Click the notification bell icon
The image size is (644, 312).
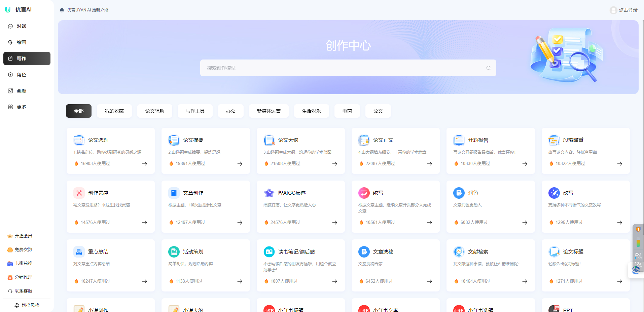[62, 10]
